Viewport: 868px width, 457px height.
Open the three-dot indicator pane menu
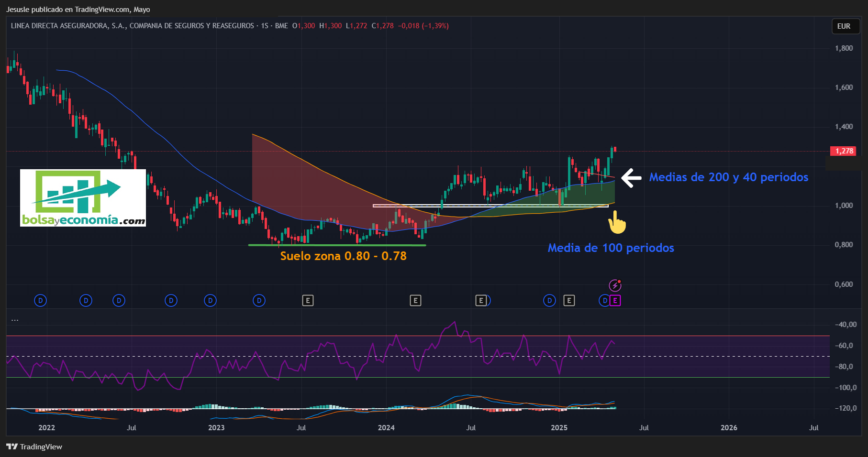click(x=15, y=320)
